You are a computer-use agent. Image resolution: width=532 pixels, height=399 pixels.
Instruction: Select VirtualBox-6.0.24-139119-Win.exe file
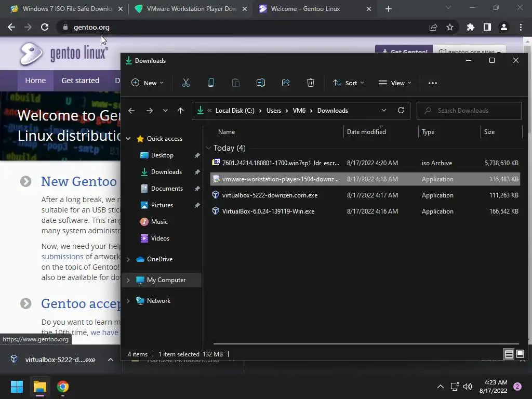[x=365, y=211]
